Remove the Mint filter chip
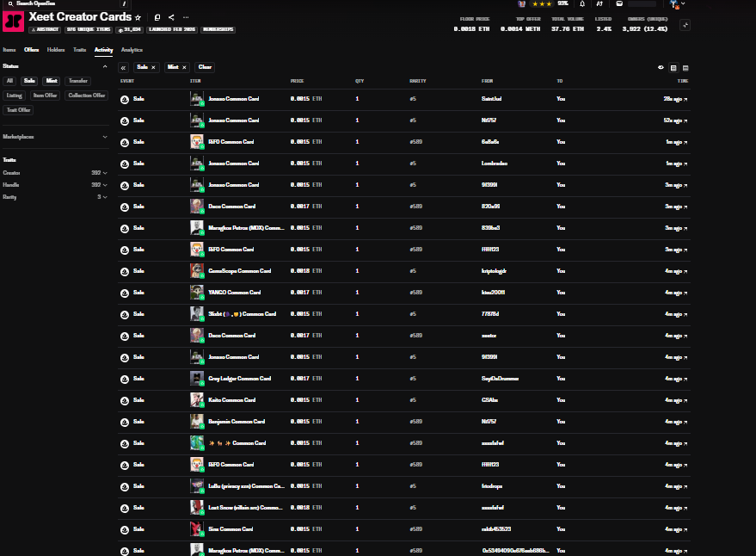This screenshot has height=556, width=756. pos(184,68)
